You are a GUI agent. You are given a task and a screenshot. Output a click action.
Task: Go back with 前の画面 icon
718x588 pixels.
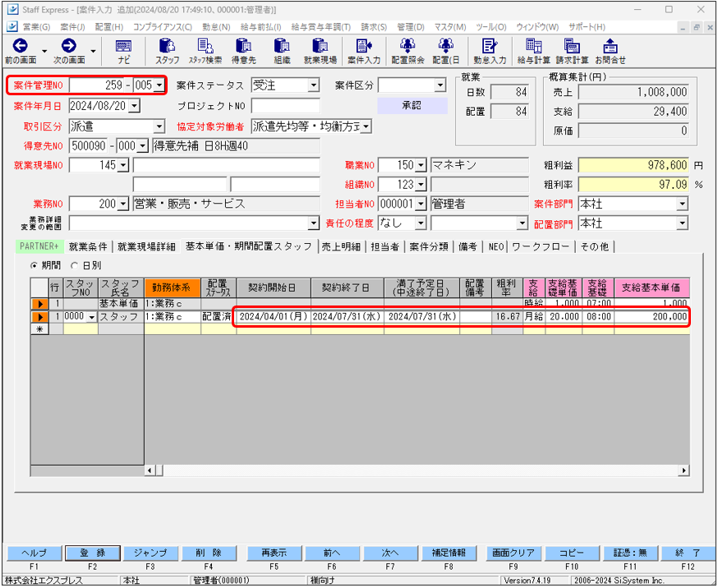(21, 51)
